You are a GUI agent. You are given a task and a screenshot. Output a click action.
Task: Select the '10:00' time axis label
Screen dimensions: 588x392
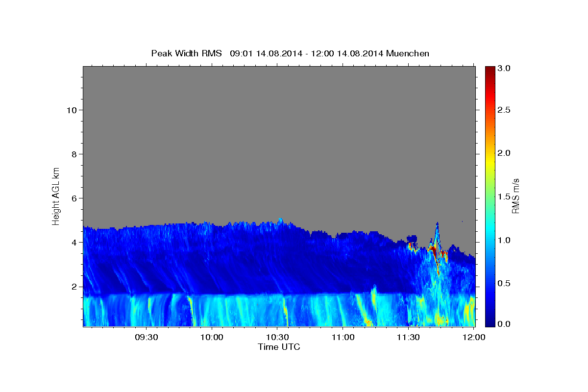pyautogui.click(x=212, y=337)
